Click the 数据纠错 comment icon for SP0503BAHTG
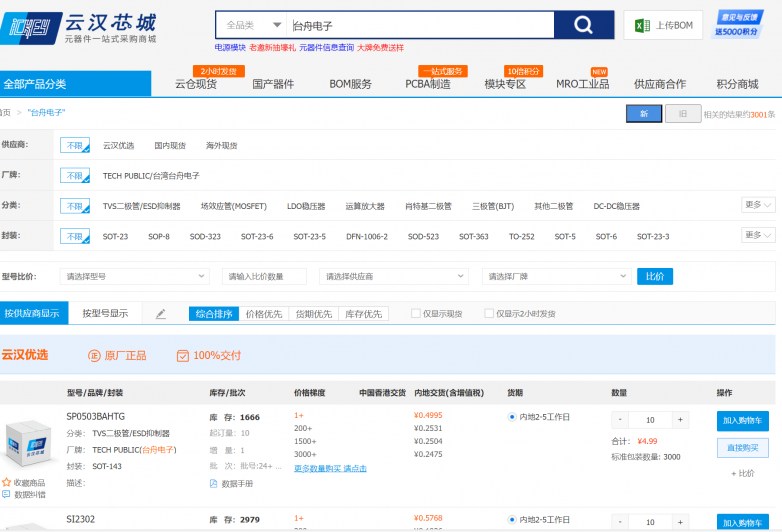The width and height of the screenshot is (782, 532). click(6, 494)
